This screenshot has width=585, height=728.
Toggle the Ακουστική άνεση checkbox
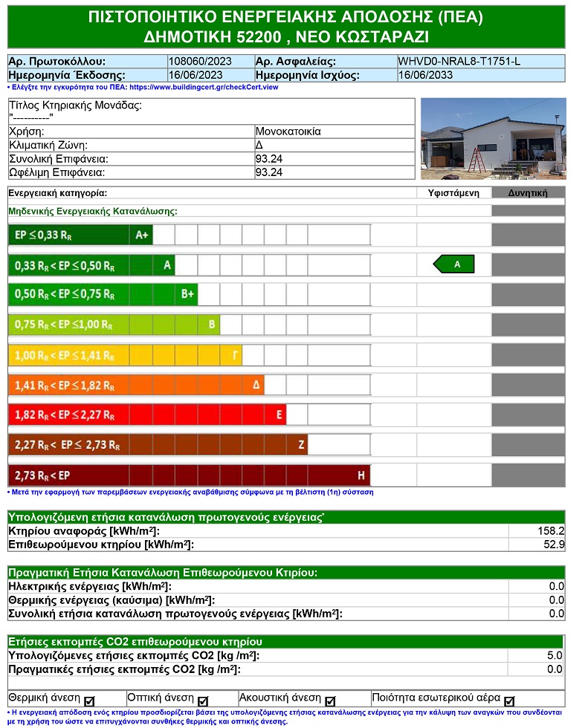coord(331,701)
